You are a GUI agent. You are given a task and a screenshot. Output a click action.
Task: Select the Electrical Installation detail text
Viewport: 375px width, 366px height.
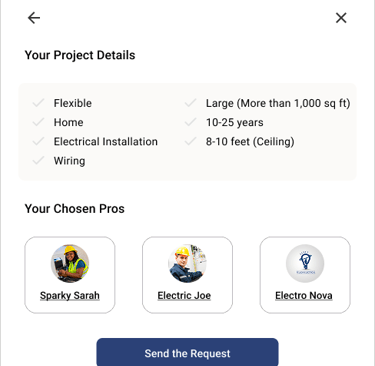click(106, 142)
